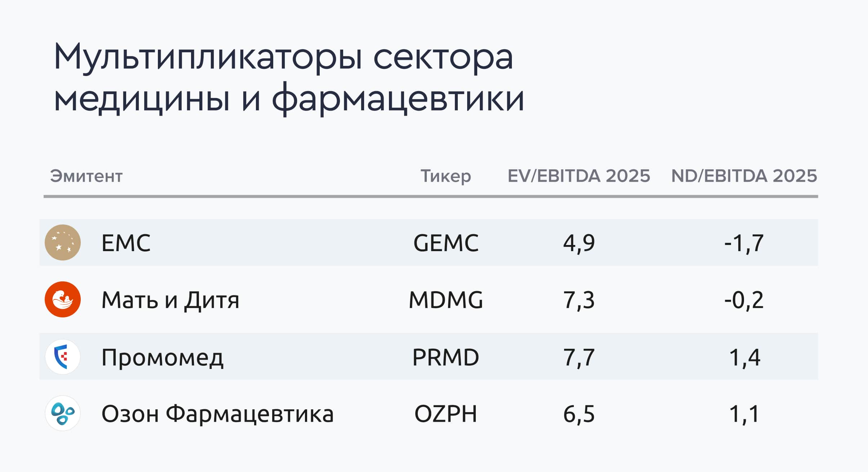
Task: Click the EV/EBITDA 2025 column header
Action: pos(579,176)
